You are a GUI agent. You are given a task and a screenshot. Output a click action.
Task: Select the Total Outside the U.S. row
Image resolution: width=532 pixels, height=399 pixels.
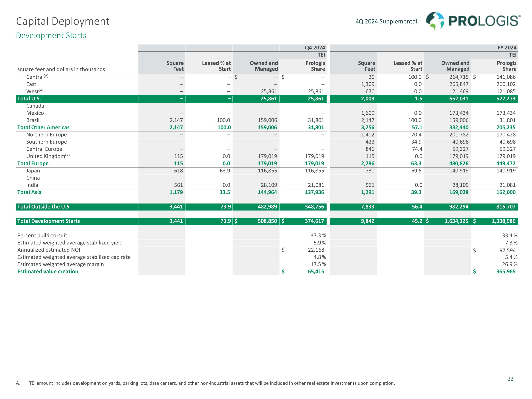(44, 207)
